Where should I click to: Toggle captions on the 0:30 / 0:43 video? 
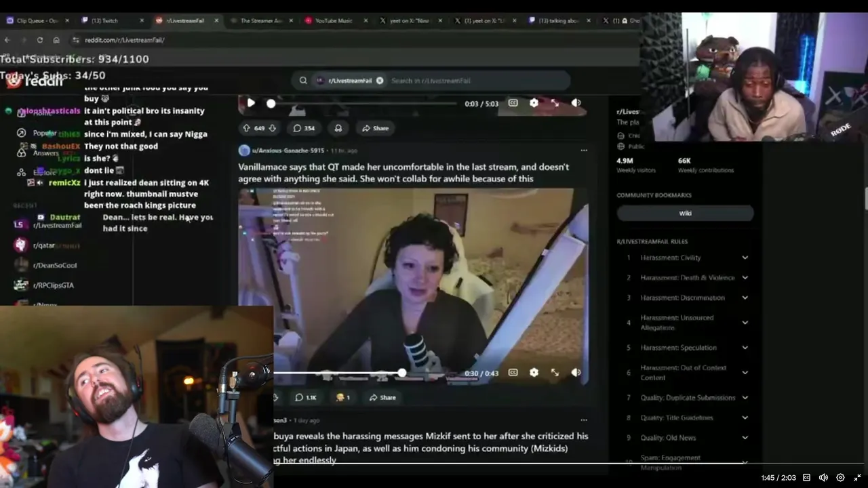[x=513, y=373]
